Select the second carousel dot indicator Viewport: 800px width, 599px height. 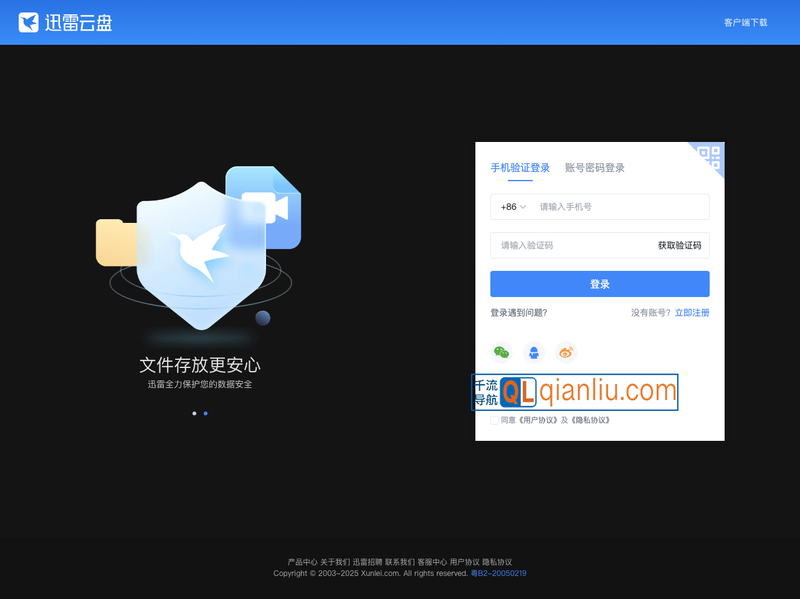tap(205, 413)
